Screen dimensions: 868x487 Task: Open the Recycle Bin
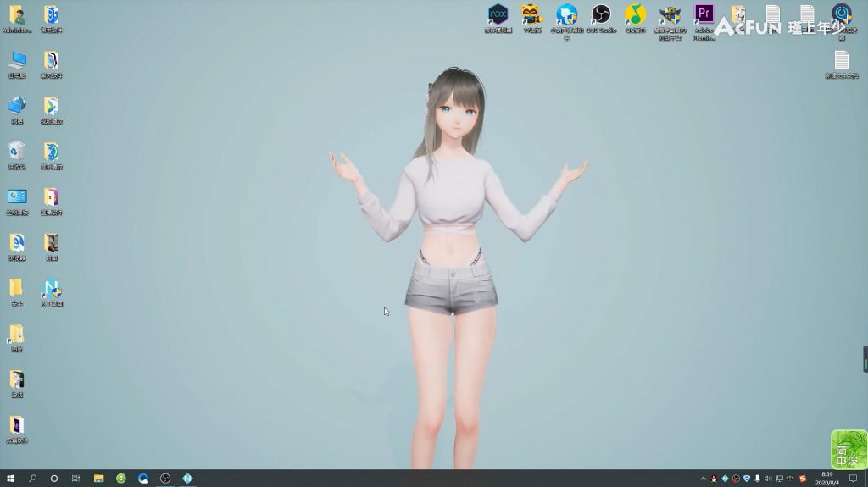pyautogui.click(x=17, y=155)
